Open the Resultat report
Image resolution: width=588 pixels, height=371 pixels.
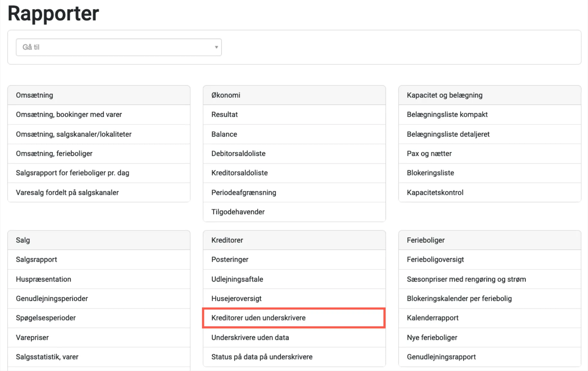[x=224, y=115]
